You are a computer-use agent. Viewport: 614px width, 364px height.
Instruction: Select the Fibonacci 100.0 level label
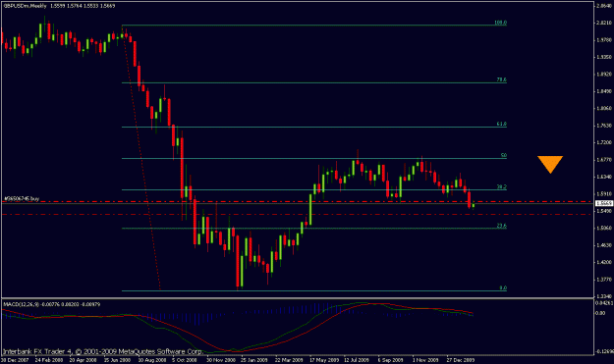pyautogui.click(x=500, y=23)
